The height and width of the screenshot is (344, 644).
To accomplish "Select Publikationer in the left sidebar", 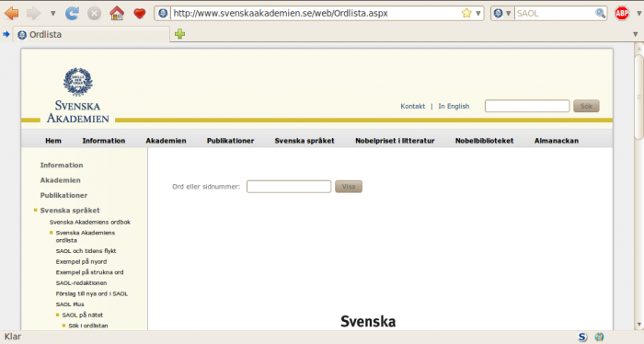I will [63, 195].
